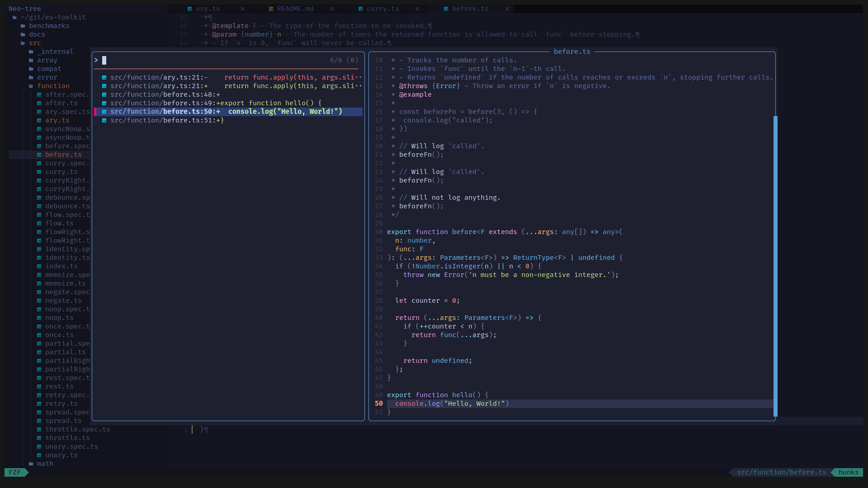
Task: Close the ary.ts tab
Action: point(243,9)
